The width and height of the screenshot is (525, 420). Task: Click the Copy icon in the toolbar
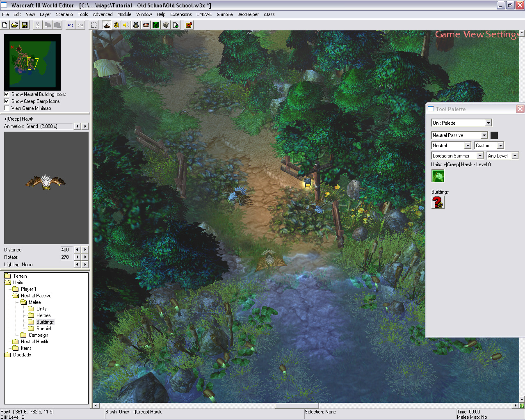[x=48, y=25]
